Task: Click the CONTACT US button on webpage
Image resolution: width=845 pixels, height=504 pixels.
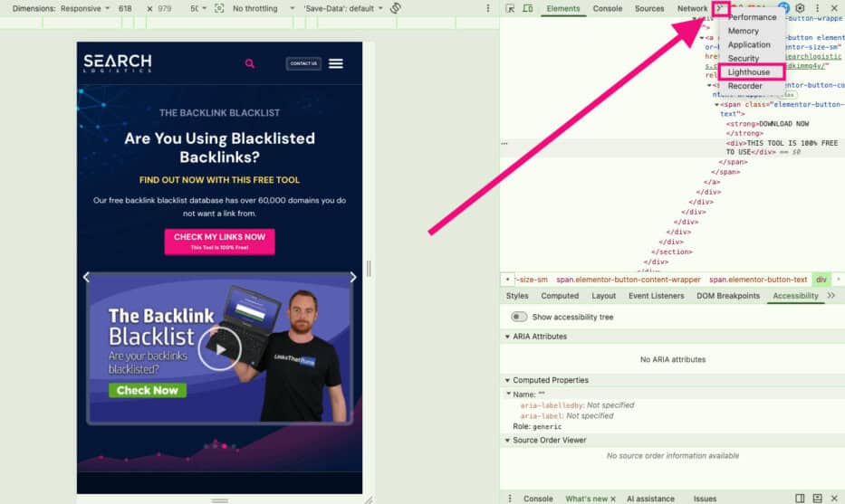Action: (303, 63)
